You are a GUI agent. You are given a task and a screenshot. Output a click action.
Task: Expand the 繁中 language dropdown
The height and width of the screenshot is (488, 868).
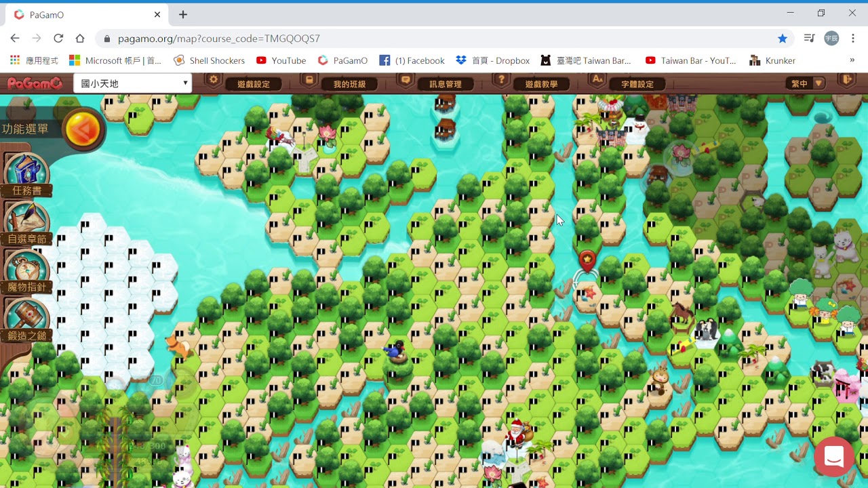pyautogui.click(x=806, y=83)
